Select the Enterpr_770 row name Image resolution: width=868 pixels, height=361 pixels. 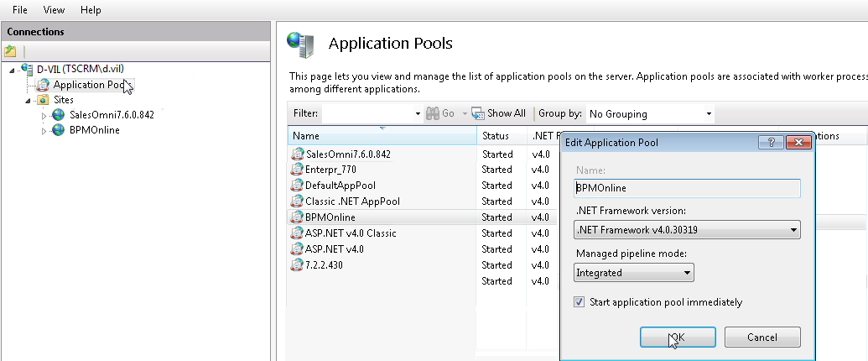(x=330, y=169)
